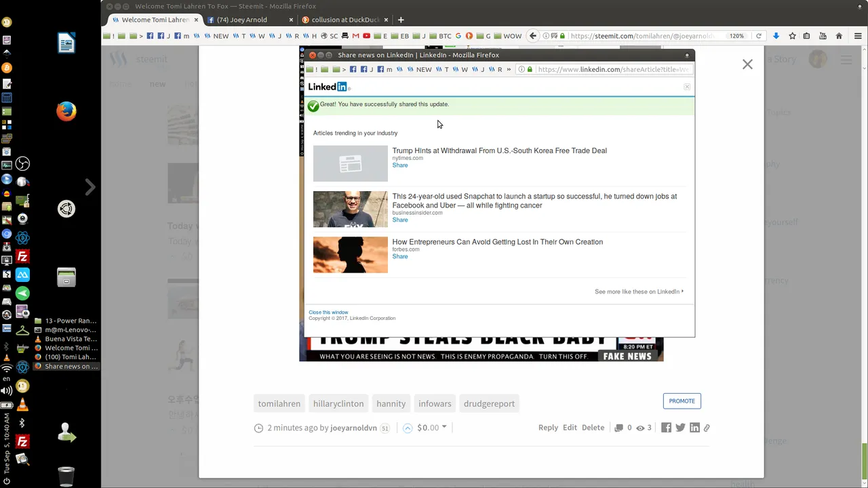Open the LibreOffice Writer desktop icon
The image size is (868, 488).
[x=66, y=43]
